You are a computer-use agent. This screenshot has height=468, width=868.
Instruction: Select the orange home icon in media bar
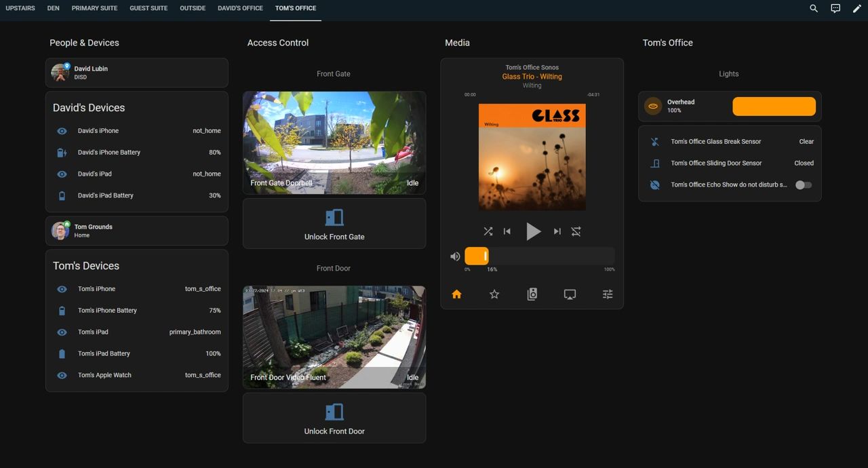pos(456,294)
